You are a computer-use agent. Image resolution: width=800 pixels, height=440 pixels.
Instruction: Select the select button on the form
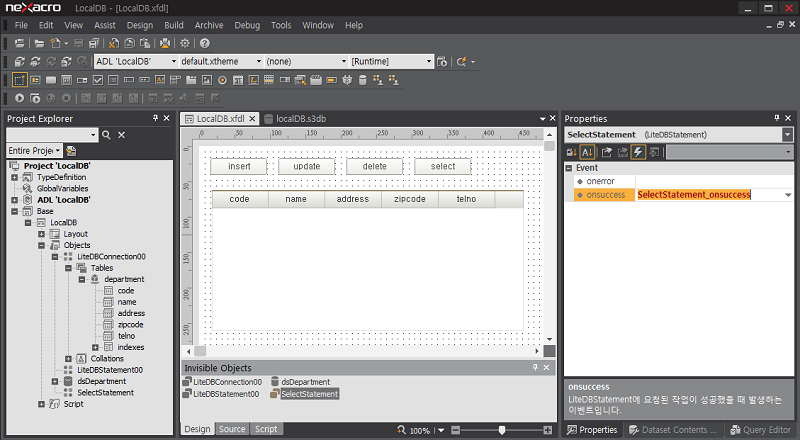[442, 166]
